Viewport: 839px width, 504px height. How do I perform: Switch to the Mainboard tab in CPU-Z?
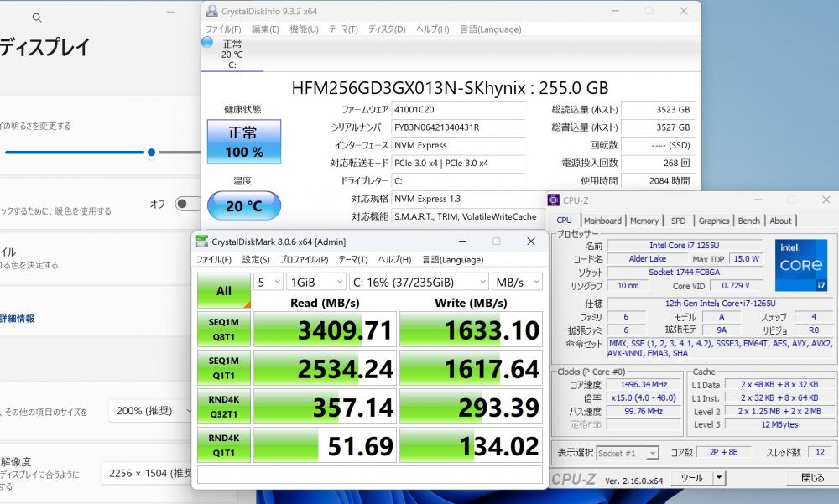coord(602,221)
